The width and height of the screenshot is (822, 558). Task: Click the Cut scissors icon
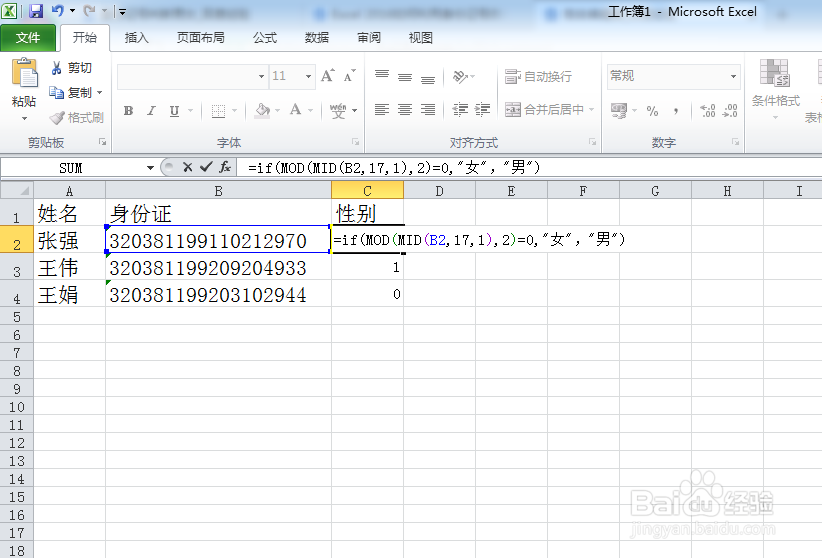tap(56, 68)
